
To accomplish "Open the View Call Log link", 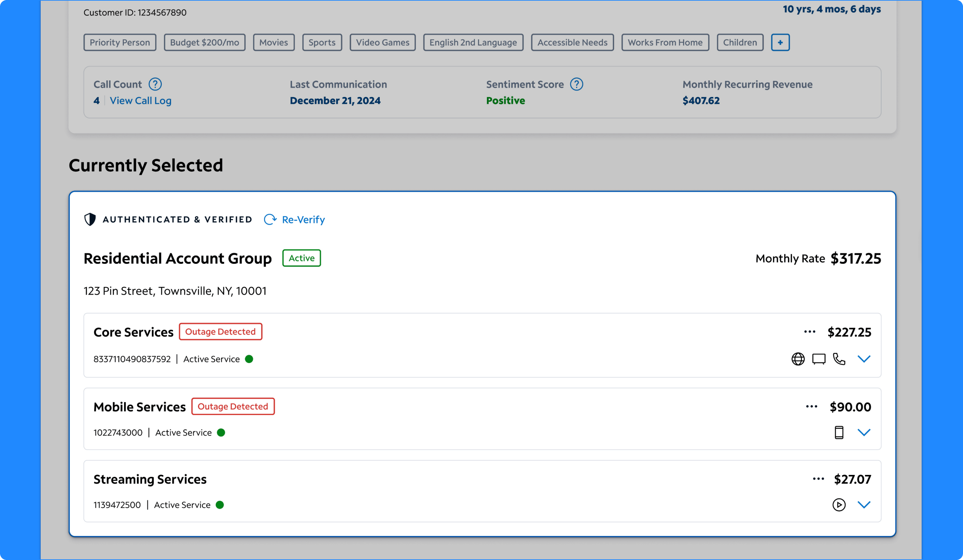I will point(140,100).
